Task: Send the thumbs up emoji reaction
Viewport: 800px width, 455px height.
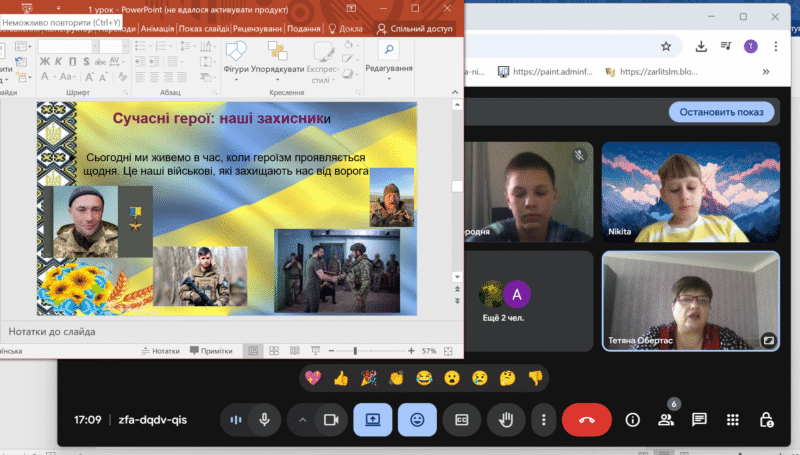Action: pos(341,378)
